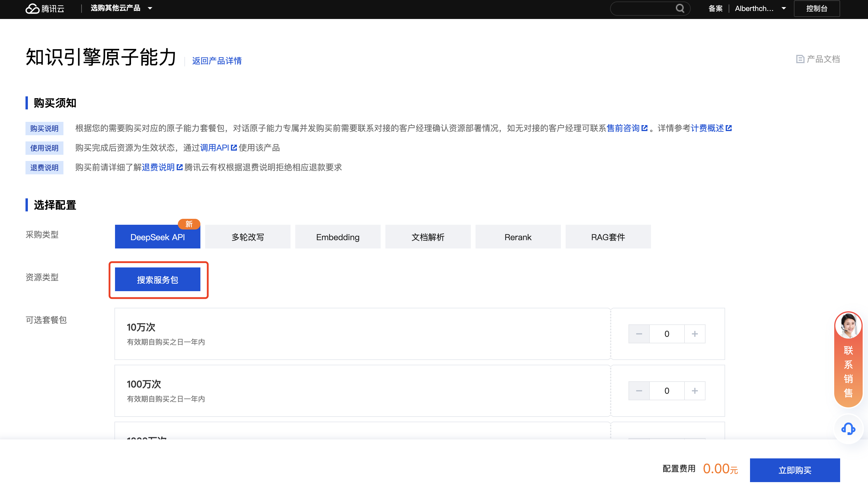Click the Tencent Cloud logo
The height and width of the screenshot is (491, 868).
point(45,8)
